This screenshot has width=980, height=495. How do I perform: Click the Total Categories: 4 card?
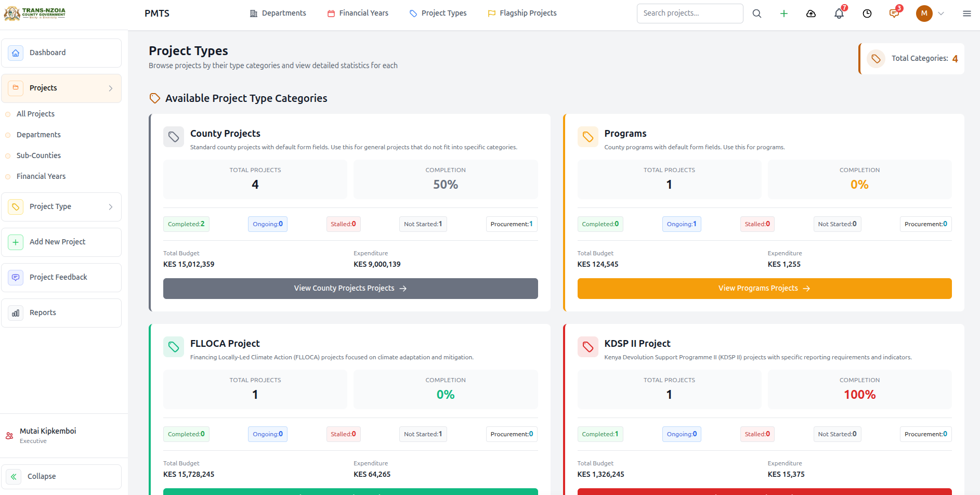(911, 59)
